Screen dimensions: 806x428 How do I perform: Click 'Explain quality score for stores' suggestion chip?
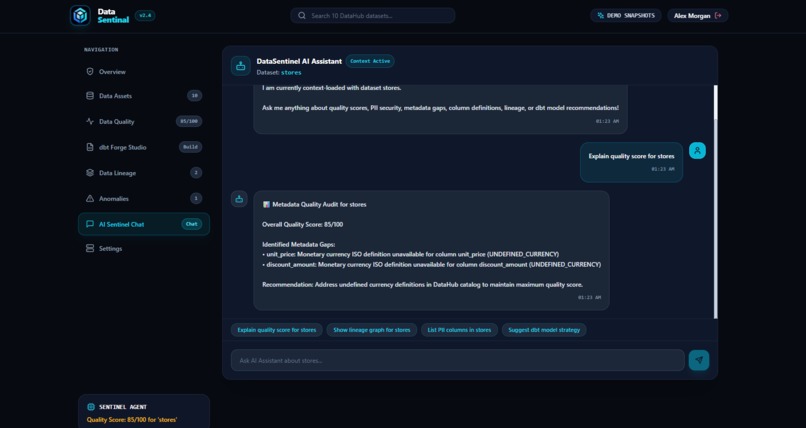pyautogui.click(x=277, y=330)
